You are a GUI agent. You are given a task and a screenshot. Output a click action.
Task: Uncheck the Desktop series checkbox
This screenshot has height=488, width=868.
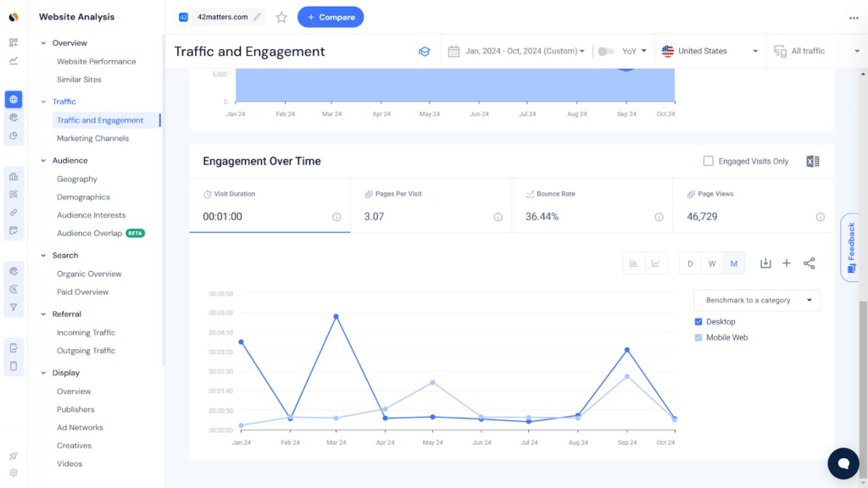[x=698, y=322]
